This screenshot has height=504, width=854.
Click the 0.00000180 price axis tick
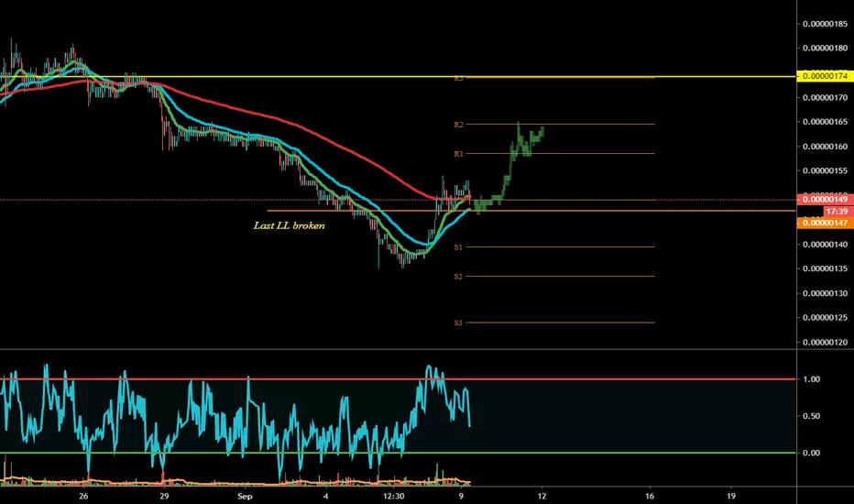(x=825, y=49)
